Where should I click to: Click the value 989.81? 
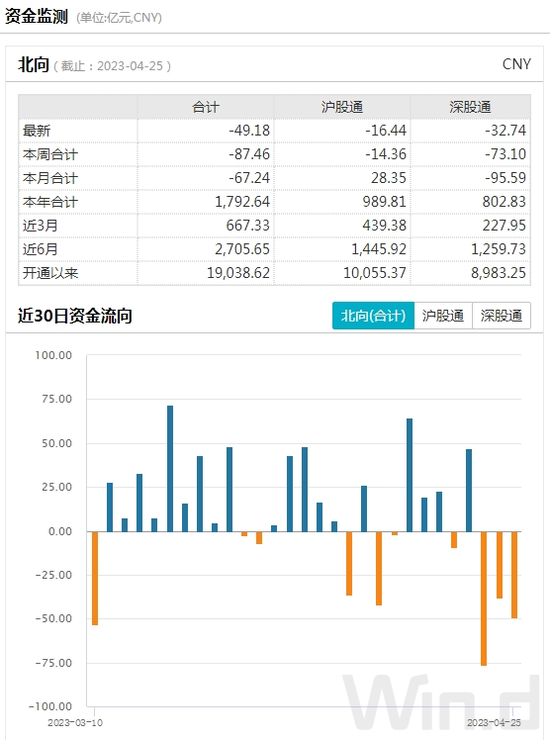(x=384, y=202)
